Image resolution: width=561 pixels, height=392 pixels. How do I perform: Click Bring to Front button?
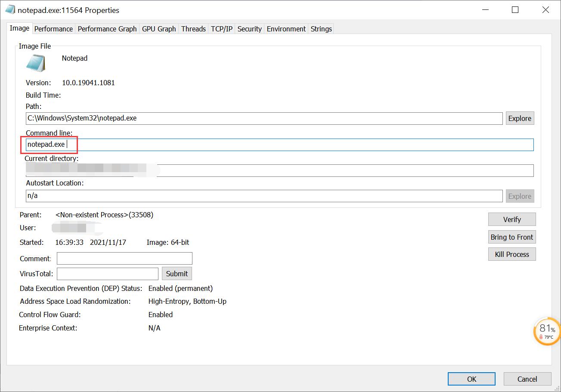point(512,237)
